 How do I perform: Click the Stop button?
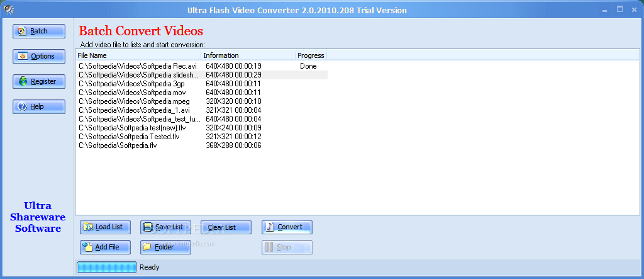point(287,247)
